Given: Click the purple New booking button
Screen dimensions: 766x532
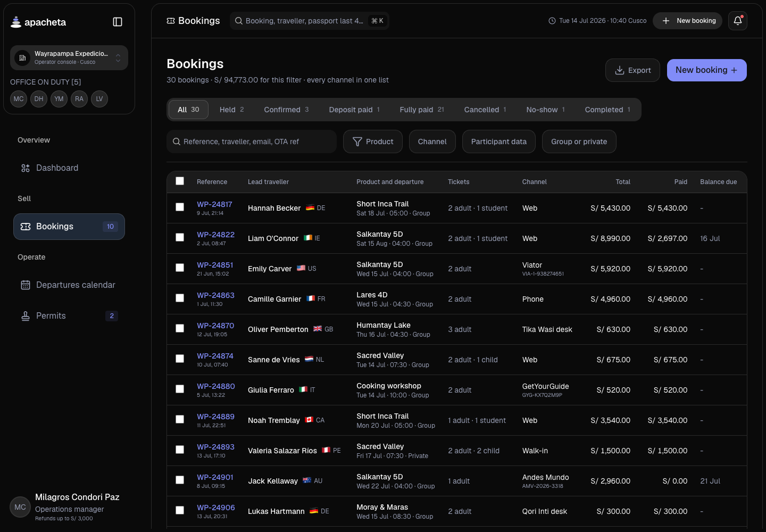Looking at the screenshot, I should coord(707,70).
